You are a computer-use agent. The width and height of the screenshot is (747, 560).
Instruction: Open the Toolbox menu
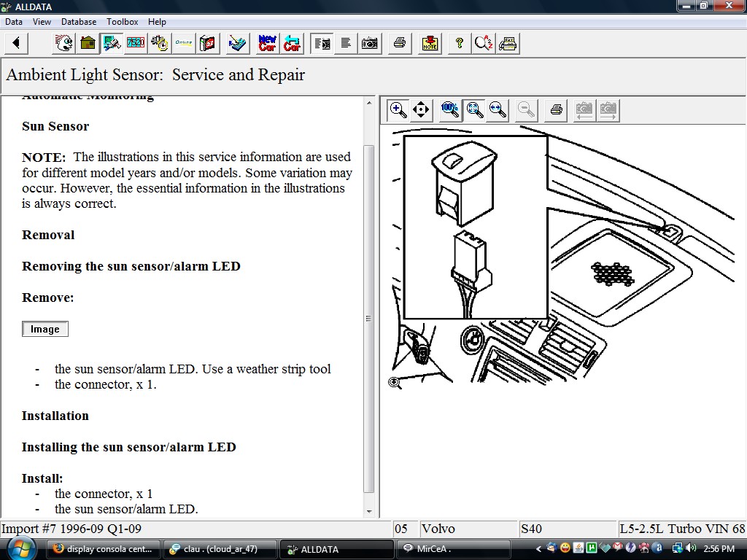123,22
